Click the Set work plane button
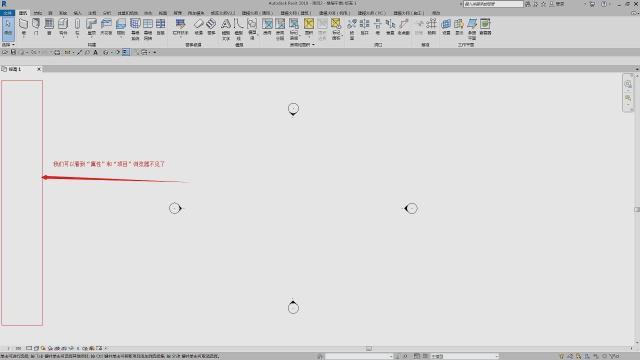 coord(446,27)
